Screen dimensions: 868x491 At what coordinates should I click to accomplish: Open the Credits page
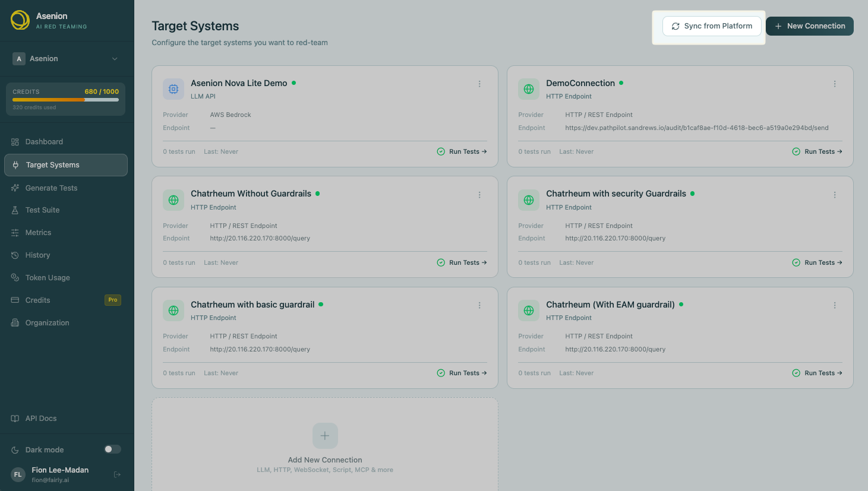[66, 300]
